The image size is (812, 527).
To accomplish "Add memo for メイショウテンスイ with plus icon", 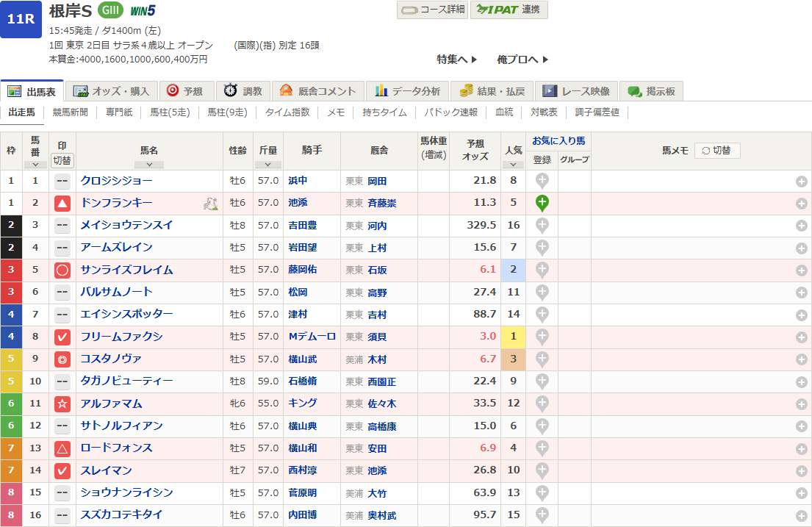I will [x=801, y=226].
